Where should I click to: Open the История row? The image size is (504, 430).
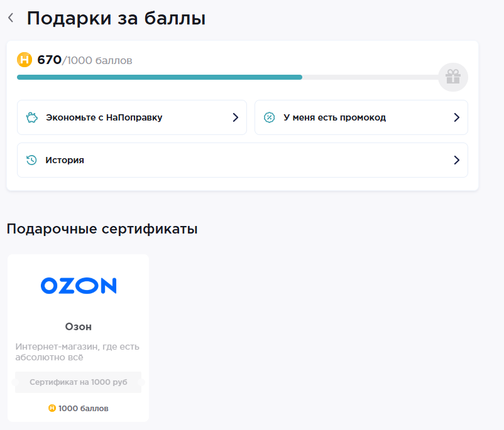tap(243, 160)
